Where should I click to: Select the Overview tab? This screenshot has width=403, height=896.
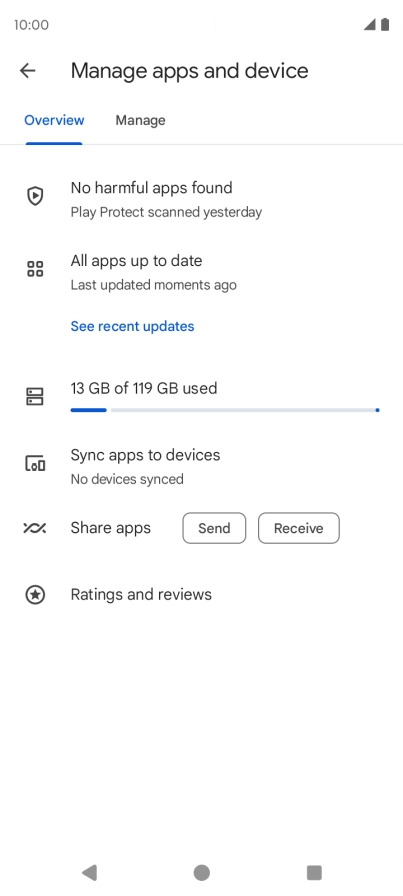pyautogui.click(x=54, y=120)
